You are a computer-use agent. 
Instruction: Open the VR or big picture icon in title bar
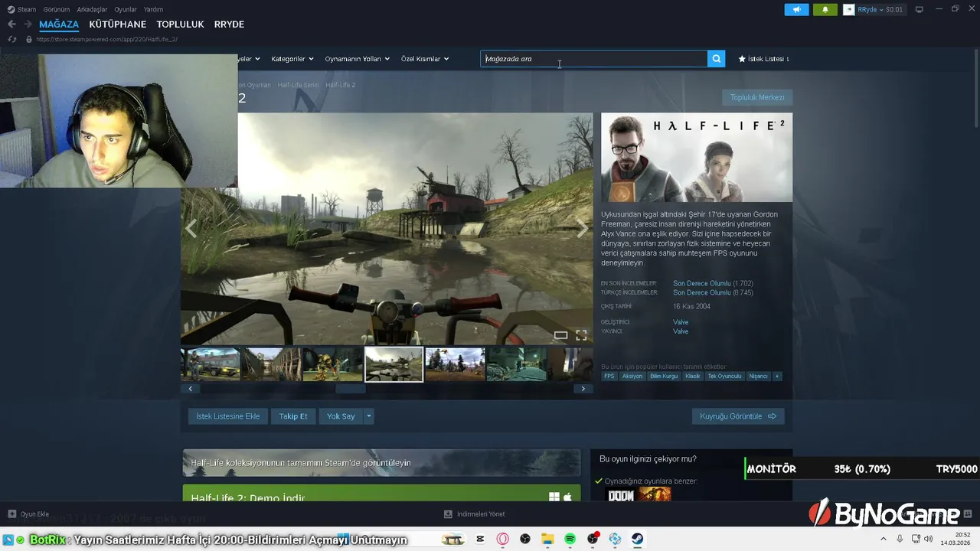pos(920,9)
